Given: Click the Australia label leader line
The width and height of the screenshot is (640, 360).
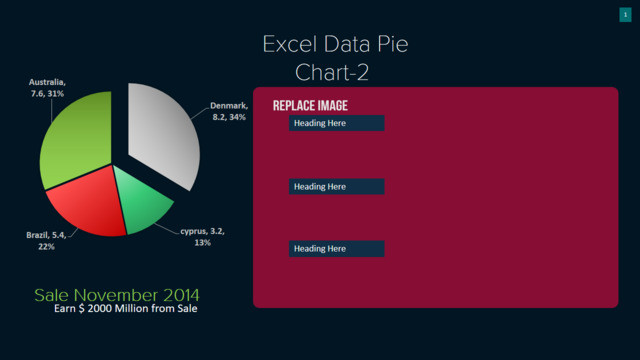Looking at the screenshot, I should 51,110.
